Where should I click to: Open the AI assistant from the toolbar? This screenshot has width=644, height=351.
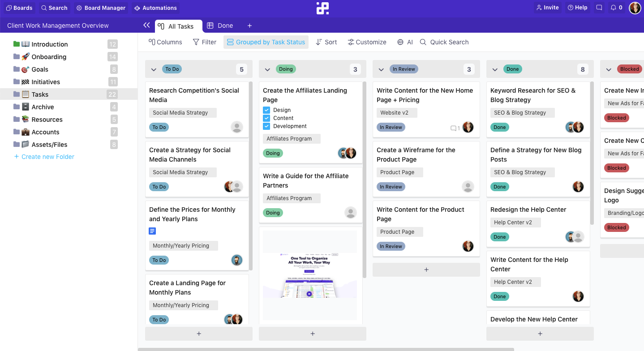(x=404, y=42)
